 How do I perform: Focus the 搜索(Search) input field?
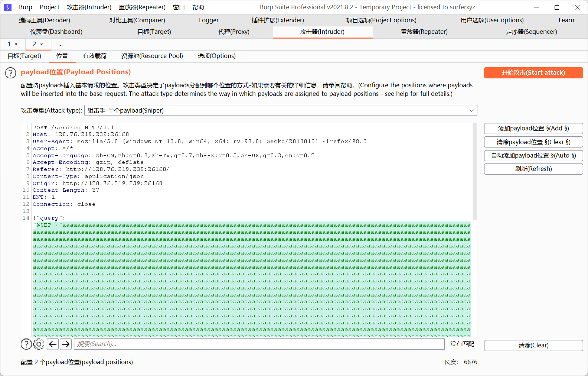pos(259,344)
